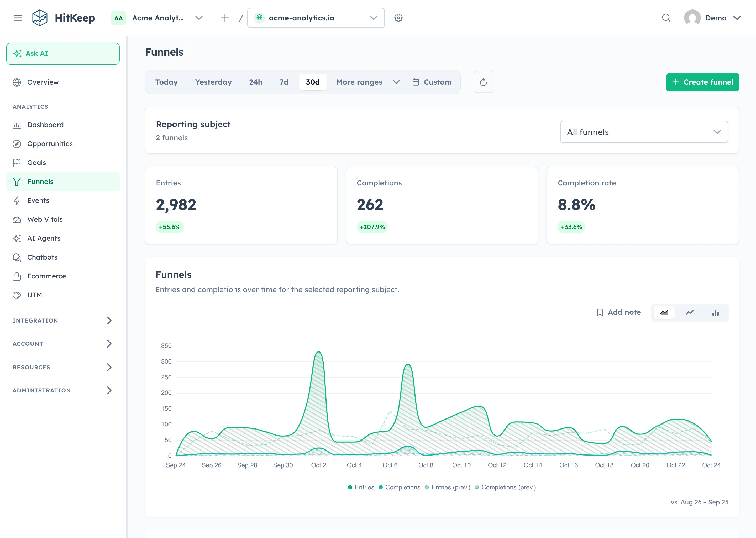Open the acme-analytics.io site selector
The width and height of the screenshot is (756, 538).
(316, 18)
